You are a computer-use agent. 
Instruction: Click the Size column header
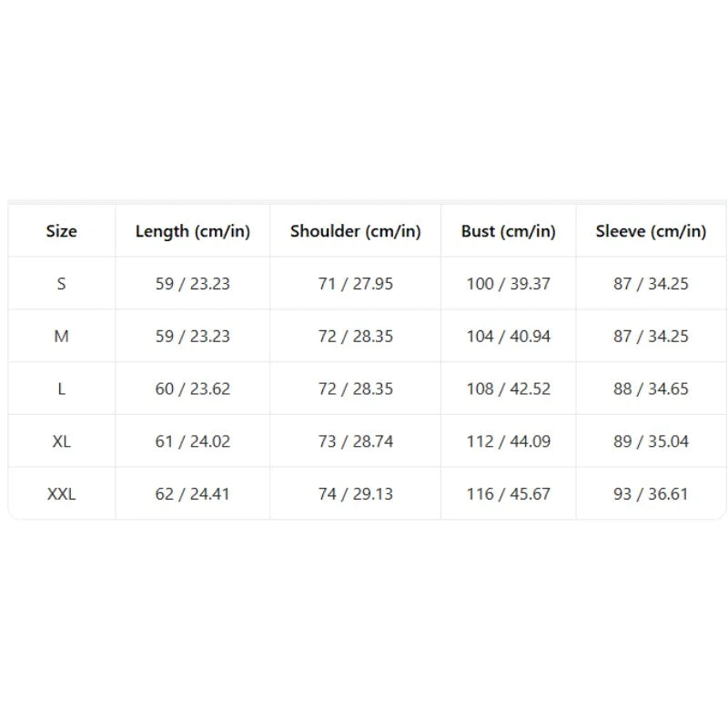(x=61, y=231)
